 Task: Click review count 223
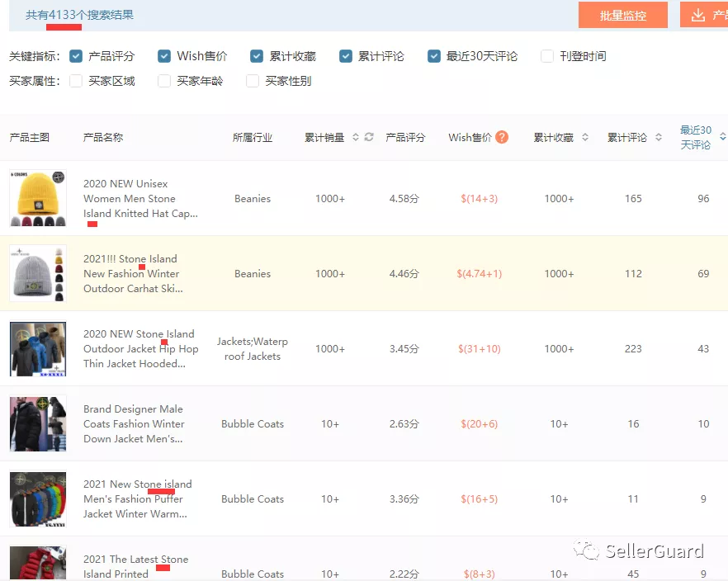633,349
